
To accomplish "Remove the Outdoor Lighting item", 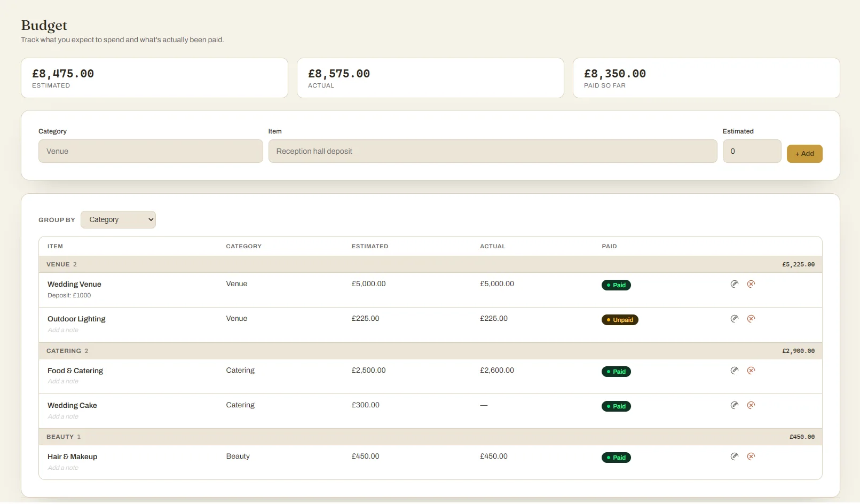I will point(751,319).
